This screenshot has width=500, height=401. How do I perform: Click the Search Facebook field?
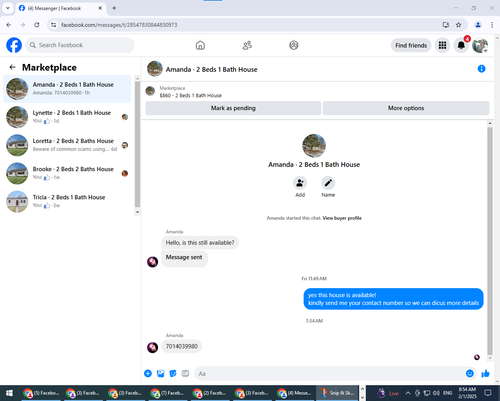coord(80,45)
